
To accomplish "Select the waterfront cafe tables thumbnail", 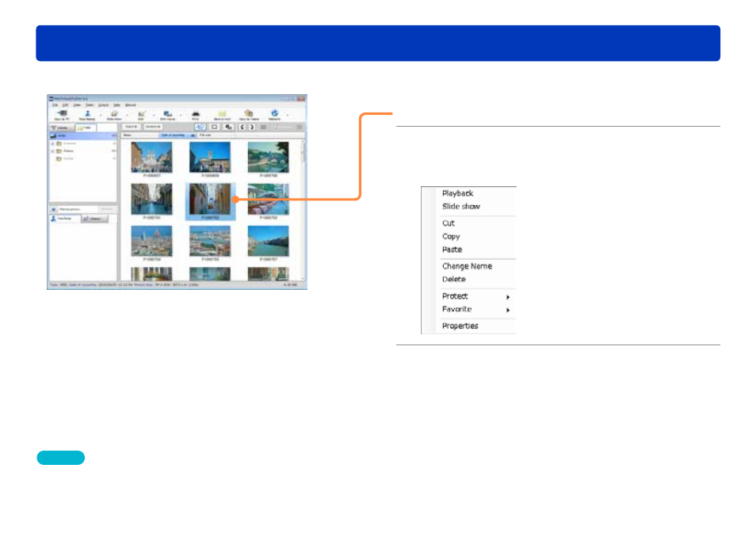I will point(268,199).
